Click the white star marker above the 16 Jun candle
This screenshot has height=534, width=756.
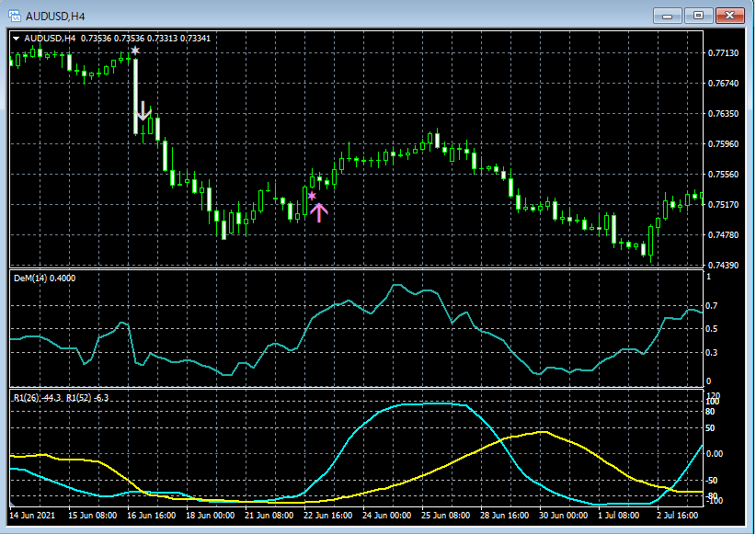[x=135, y=51]
